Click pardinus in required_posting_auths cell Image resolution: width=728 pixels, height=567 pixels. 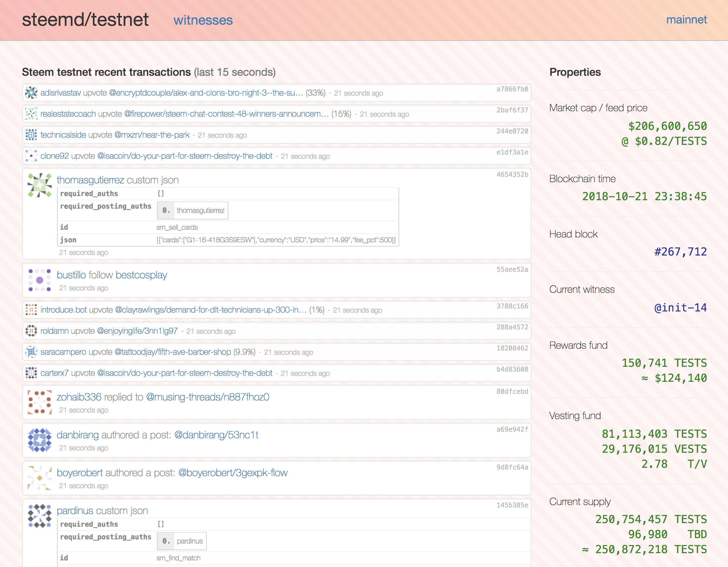[x=190, y=541]
